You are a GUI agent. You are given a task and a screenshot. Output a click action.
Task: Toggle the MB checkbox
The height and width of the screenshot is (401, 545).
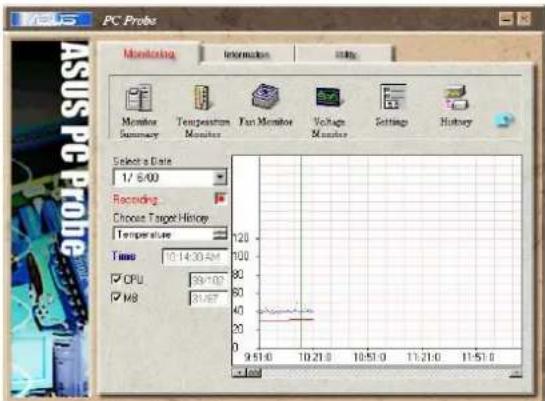pyautogui.click(x=115, y=297)
